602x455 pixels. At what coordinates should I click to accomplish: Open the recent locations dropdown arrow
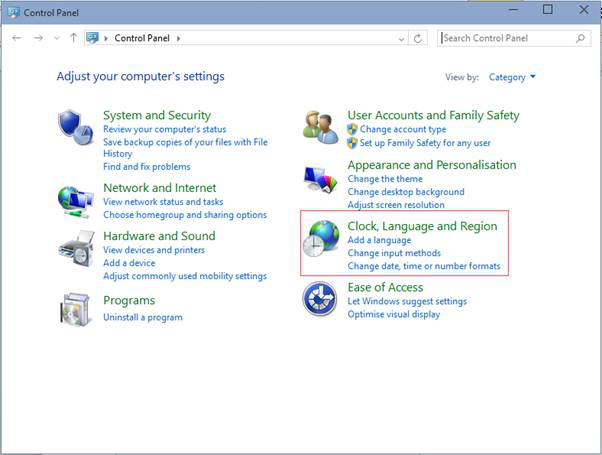tap(57, 38)
